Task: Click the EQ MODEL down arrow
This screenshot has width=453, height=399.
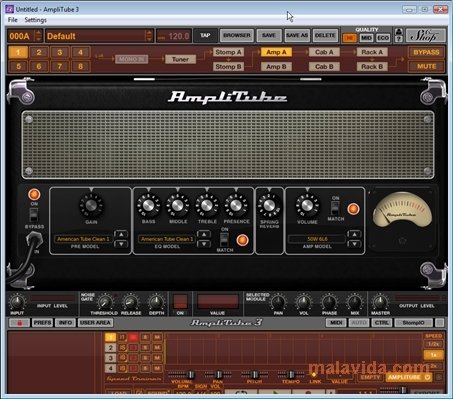Action: point(204,244)
